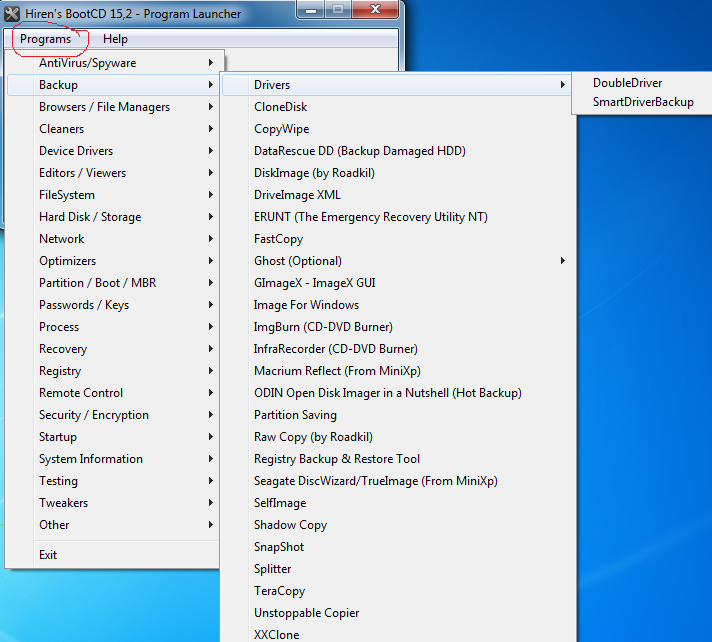712x642 pixels.
Task: Launch Image For Windows
Action: click(x=397, y=305)
